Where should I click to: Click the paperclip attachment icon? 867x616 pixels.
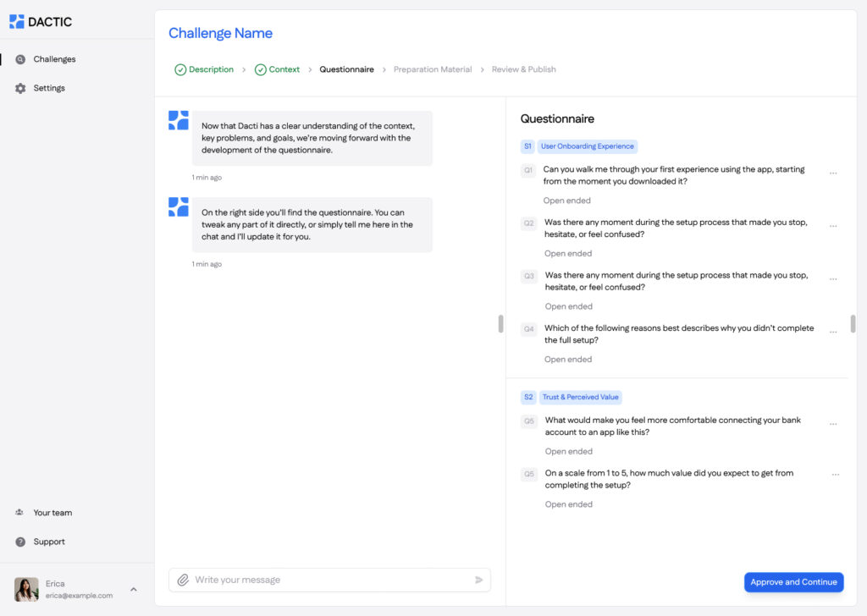185,580
